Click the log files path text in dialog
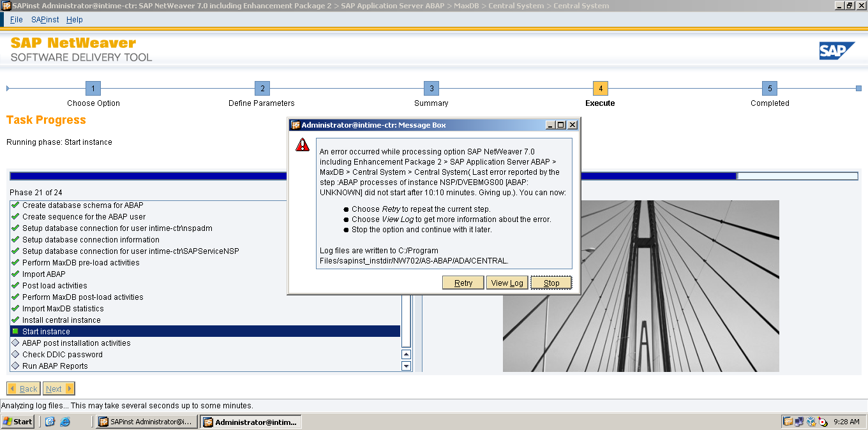Viewport: 868px width, 430px height. click(x=414, y=255)
